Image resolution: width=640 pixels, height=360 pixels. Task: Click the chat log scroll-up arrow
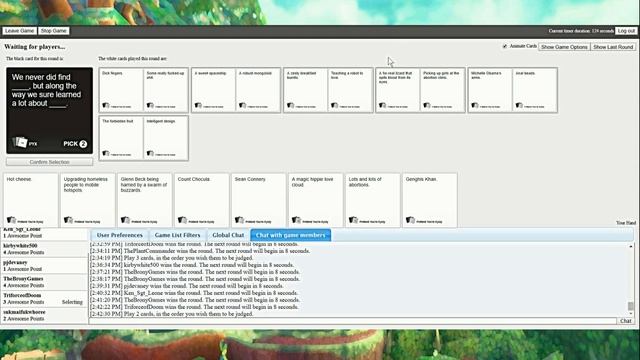[631, 247]
